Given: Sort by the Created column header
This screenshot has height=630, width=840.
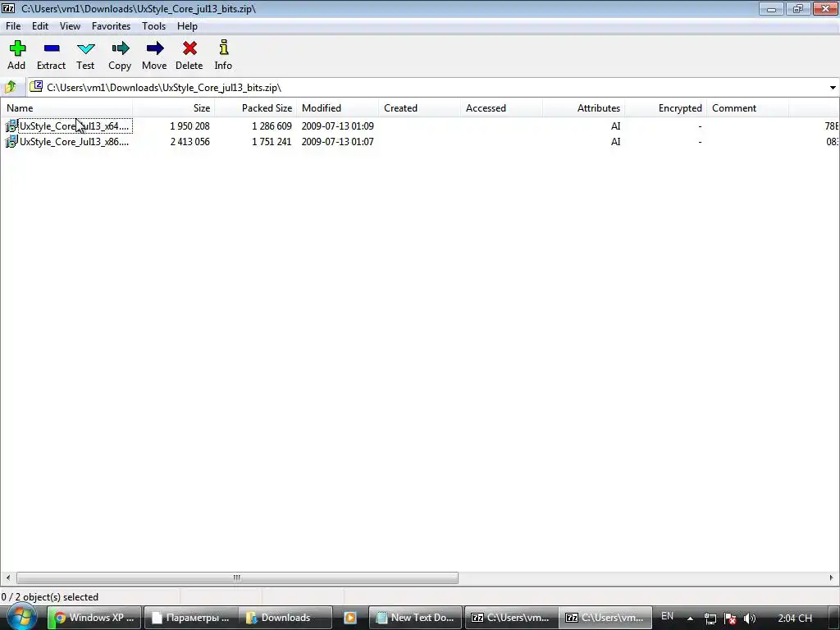Looking at the screenshot, I should [x=419, y=107].
